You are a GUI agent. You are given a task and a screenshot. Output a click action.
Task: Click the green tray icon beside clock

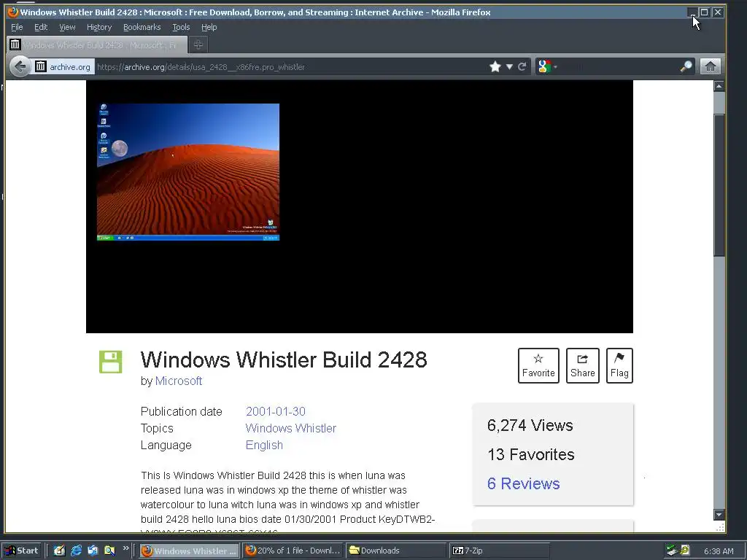point(684,551)
